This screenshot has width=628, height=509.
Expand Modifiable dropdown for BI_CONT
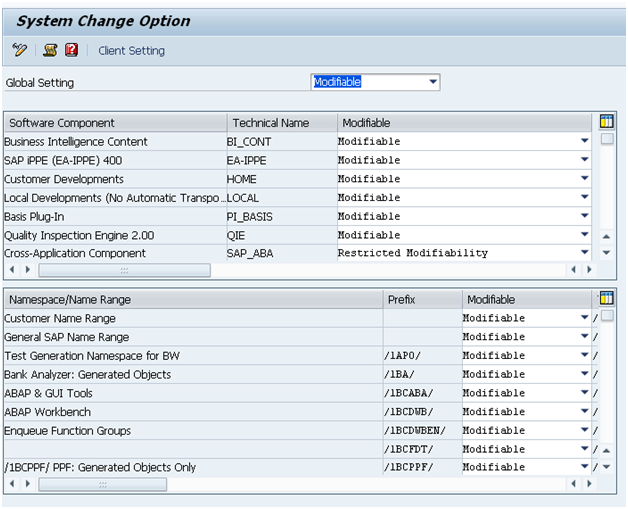[x=584, y=141]
